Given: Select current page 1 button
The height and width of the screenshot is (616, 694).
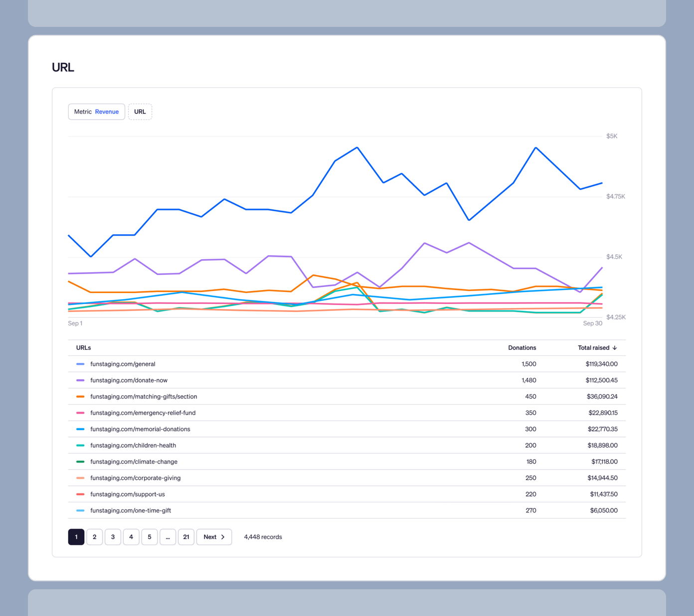Looking at the screenshot, I should pos(76,537).
